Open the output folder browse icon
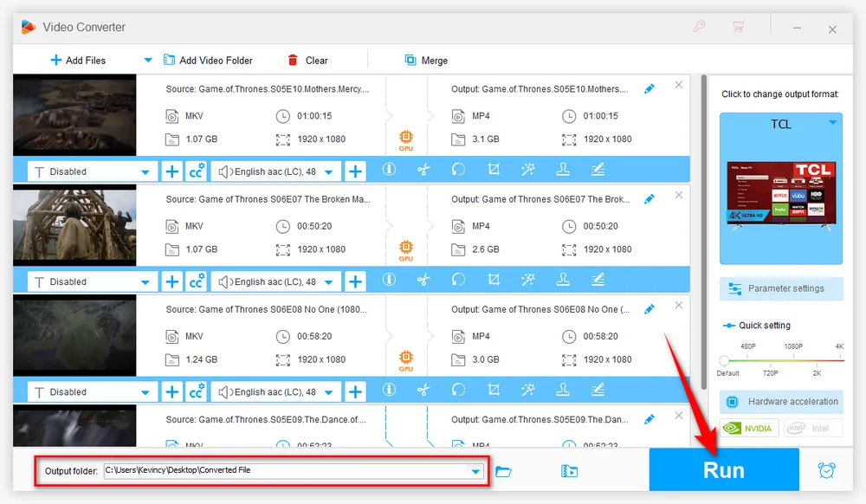Image resolution: width=866 pixels, height=504 pixels. click(503, 471)
